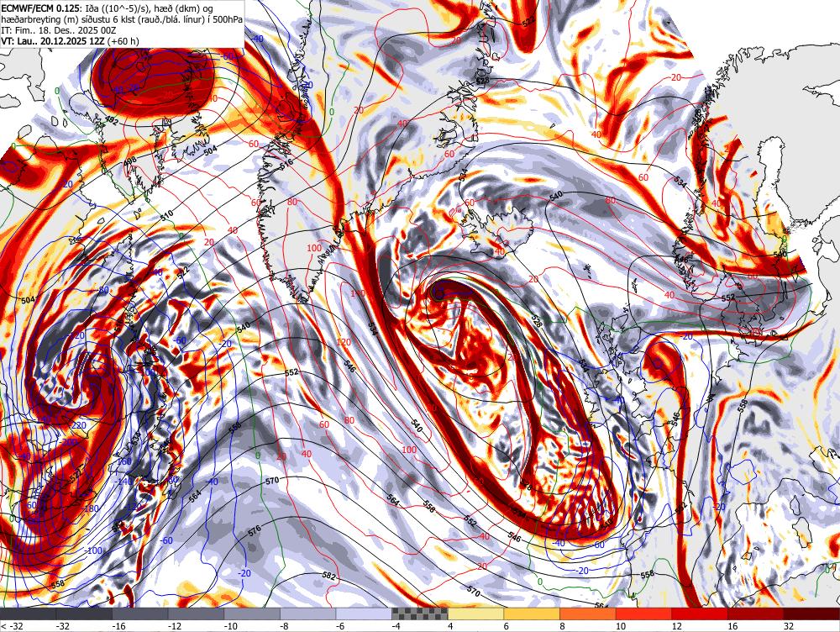
Task: Click the black '576' height contour label
Action: 255,531
